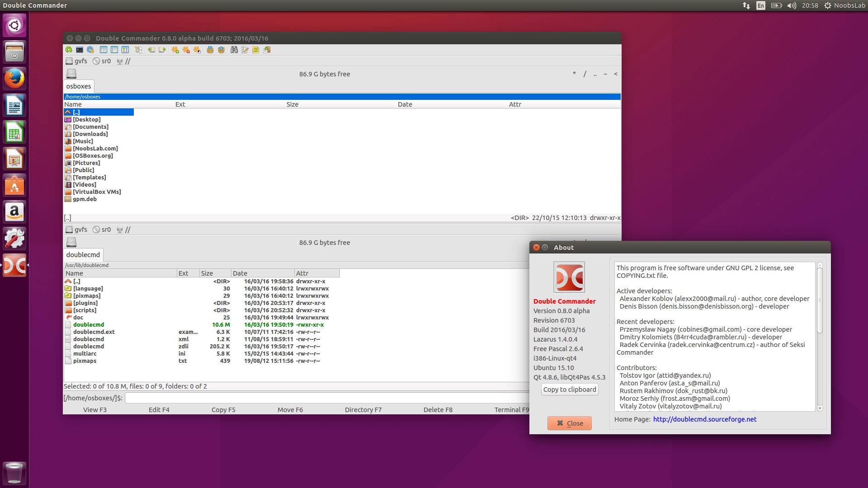Go to home directory with the tilde button
The image size is (868, 488).
pyautogui.click(x=604, y=74)
